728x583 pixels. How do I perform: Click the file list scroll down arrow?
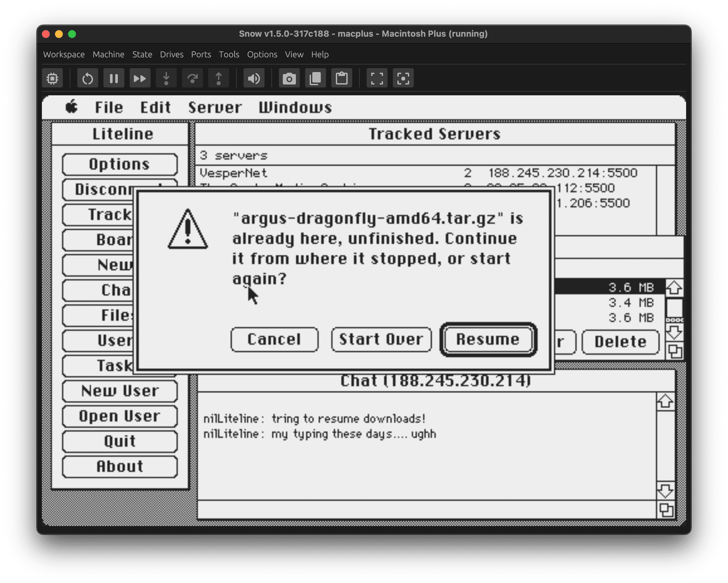(x=674, y=332)
